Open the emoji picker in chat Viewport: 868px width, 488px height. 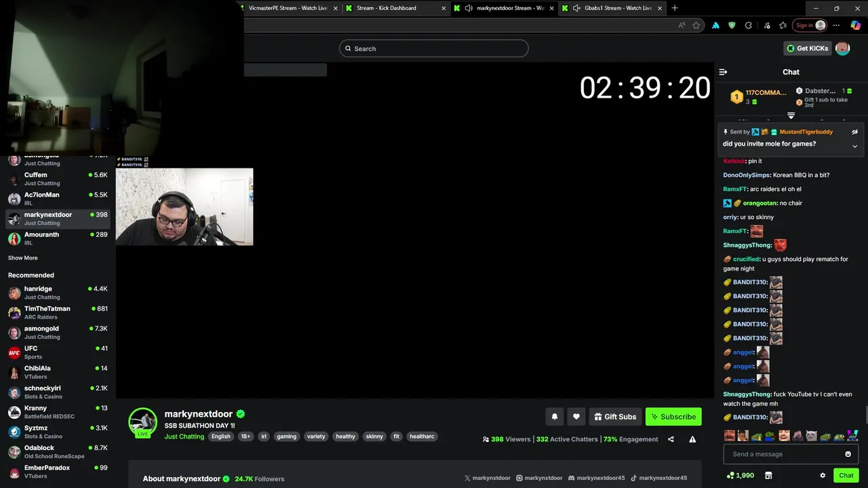[848, 454]
